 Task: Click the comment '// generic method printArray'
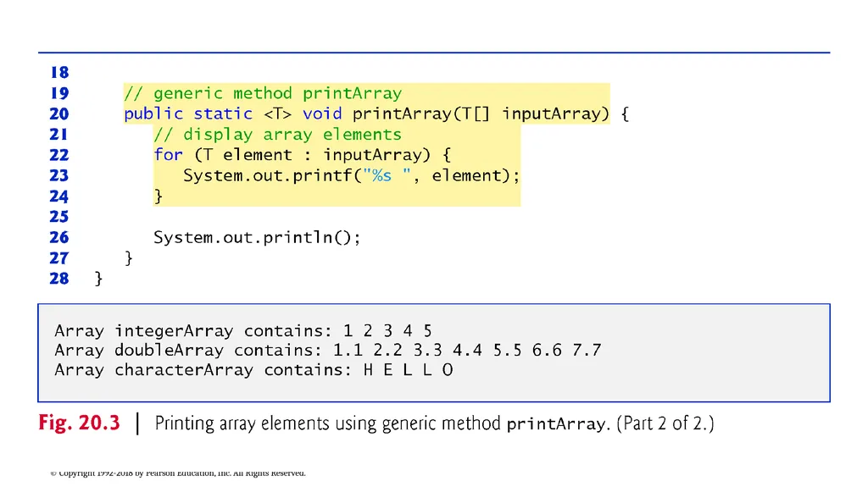tap(263, 93)
